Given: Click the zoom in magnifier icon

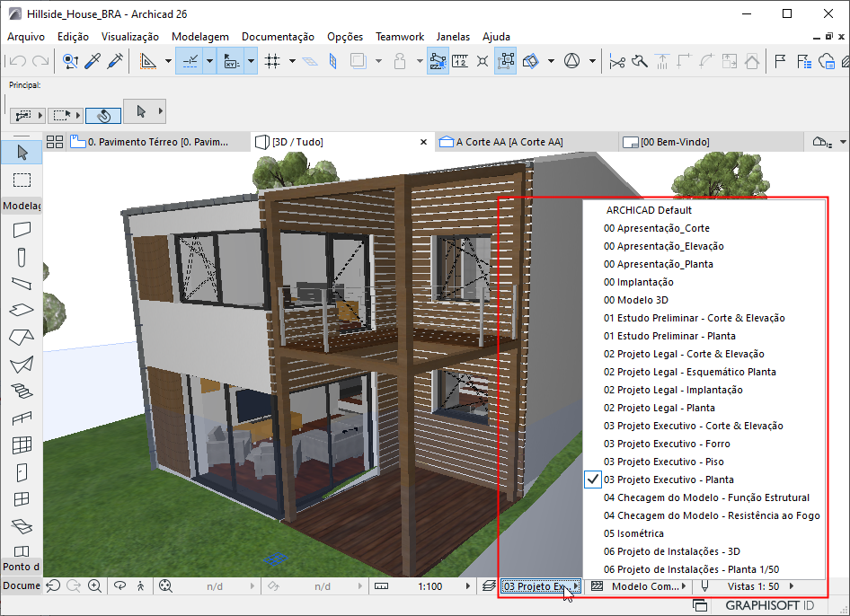Looking at the screenshot, I should 94,586.
